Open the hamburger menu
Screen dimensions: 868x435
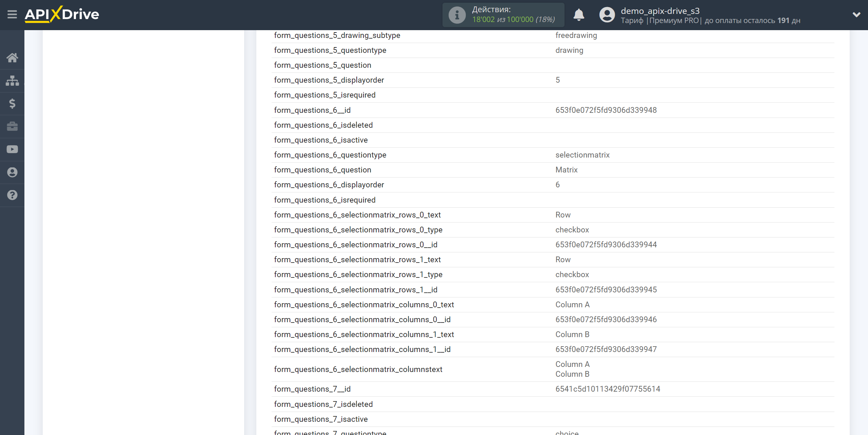[12, 14]
